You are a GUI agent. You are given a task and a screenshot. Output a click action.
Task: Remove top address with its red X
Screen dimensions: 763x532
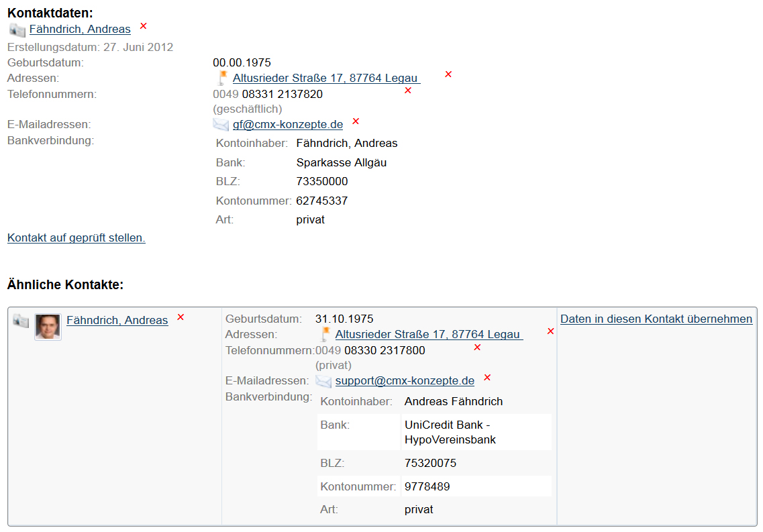click(x=448, y=74)
